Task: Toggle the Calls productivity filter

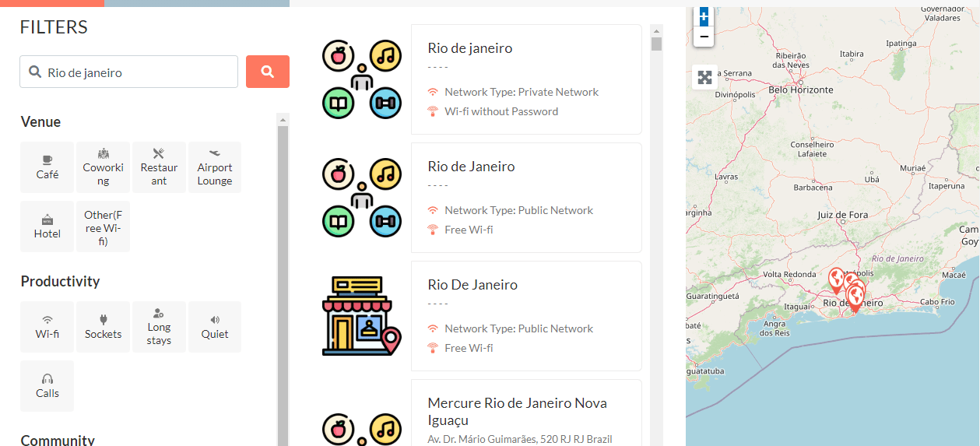Action: click(x=47, y=386)
